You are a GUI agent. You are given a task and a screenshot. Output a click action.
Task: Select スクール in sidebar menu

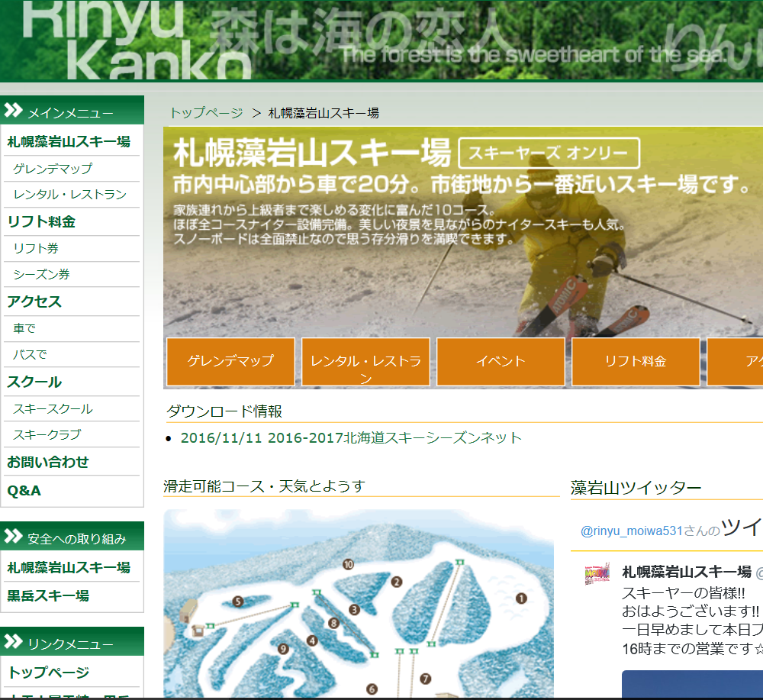pos(34,382)
